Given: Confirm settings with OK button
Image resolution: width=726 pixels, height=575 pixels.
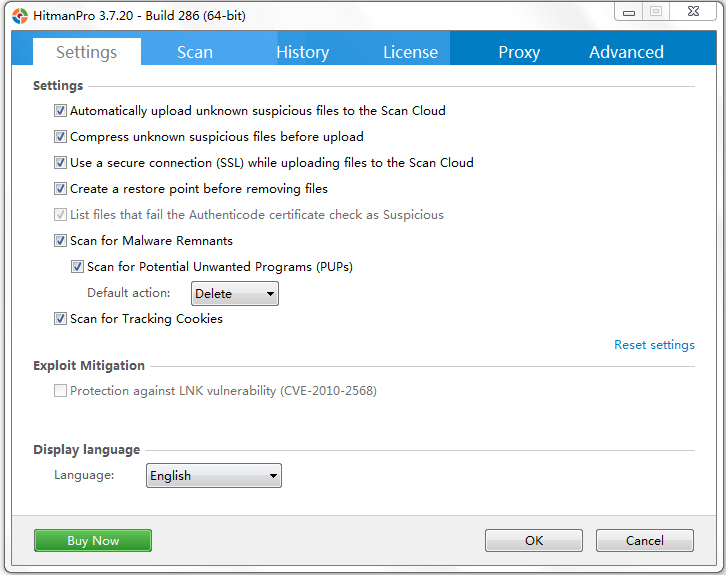Looking at the screenshot, I should (534, 541).
